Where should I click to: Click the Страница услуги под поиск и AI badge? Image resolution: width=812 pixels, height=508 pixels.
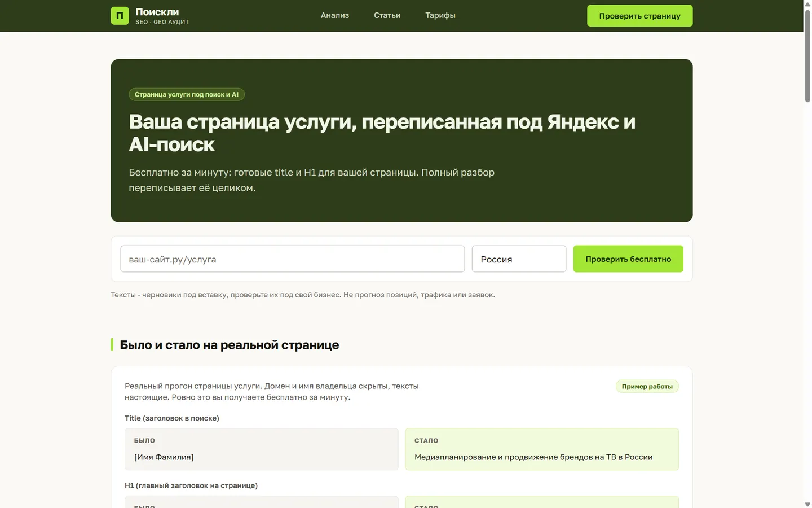(187, 94)
